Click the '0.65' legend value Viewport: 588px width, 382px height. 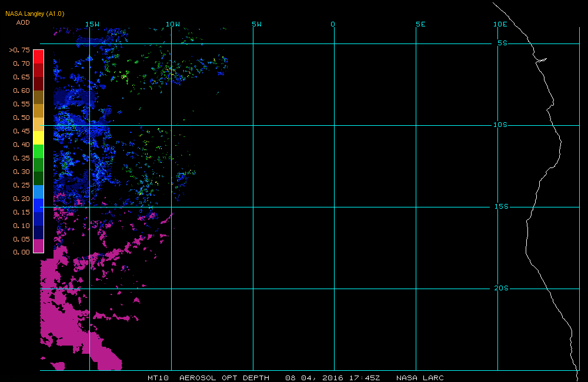click(x=21, y=77)
